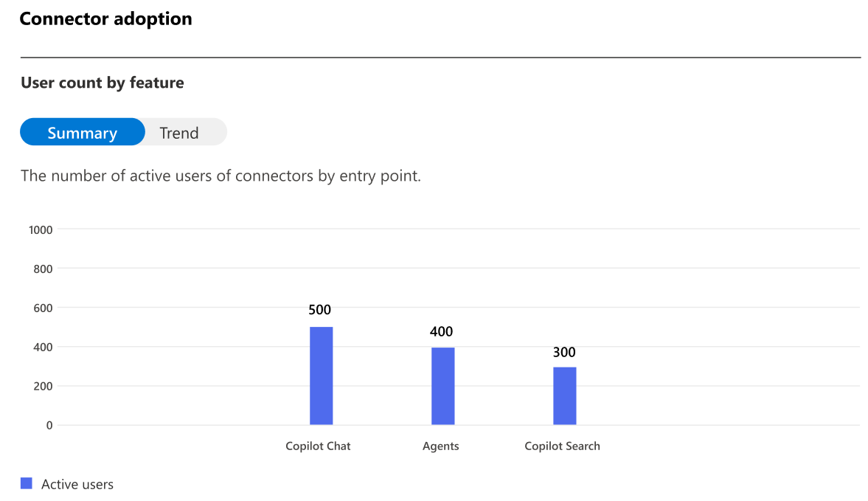Click the 500 data label
Image resolution: width=868 pixels, height=501 pixels.
coord(320,309)
